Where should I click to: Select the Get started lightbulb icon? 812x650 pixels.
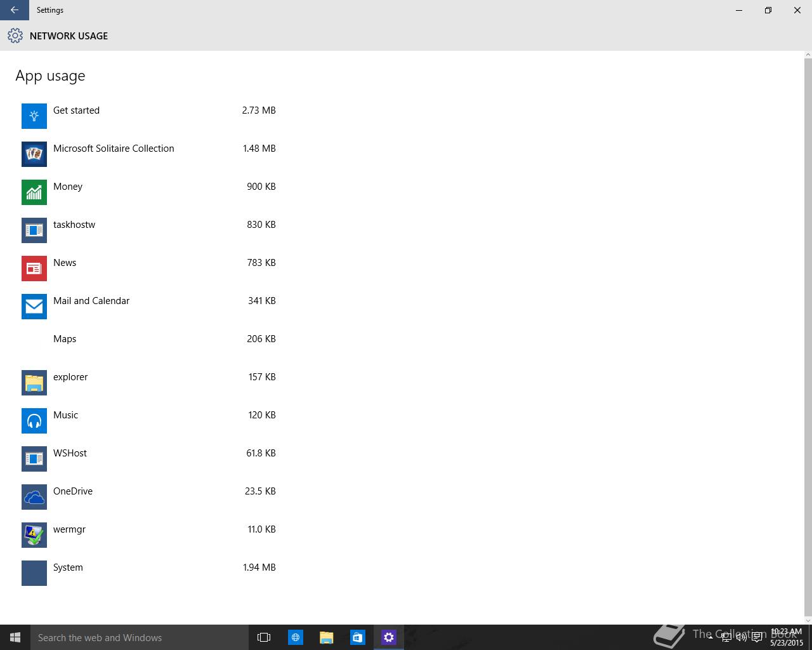(x=34, y=116)
